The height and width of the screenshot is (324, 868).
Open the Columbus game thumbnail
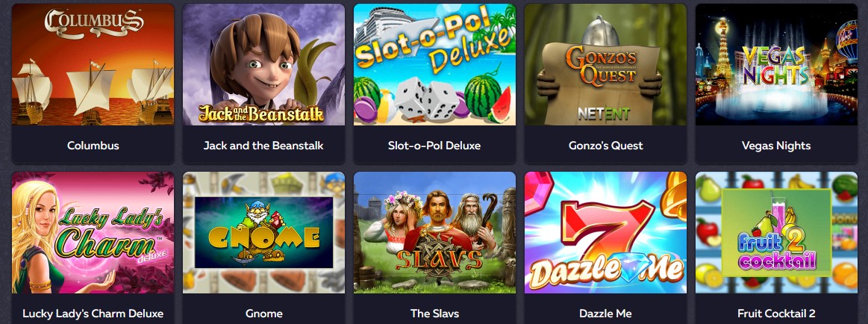click(93, 64)
